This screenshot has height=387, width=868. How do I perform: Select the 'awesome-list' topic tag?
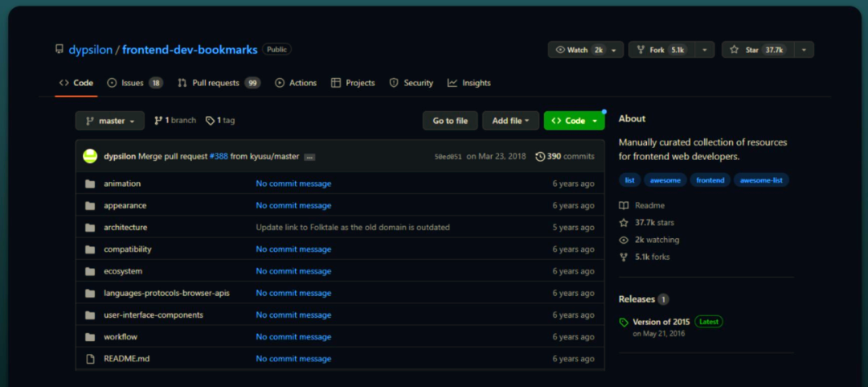pyautogui.click(x=761, y=180)
